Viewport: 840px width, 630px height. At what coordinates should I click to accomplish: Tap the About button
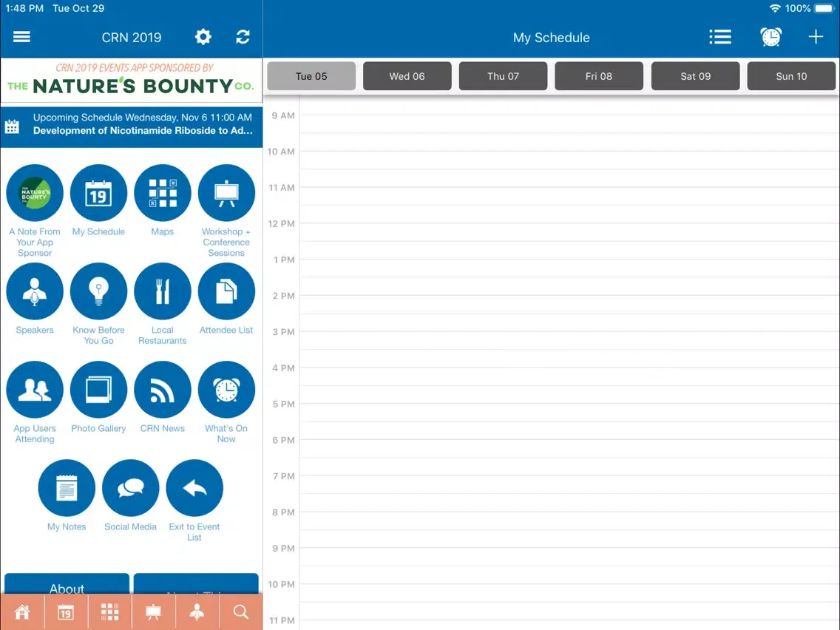pyautogui.click(x=67, y=584)
